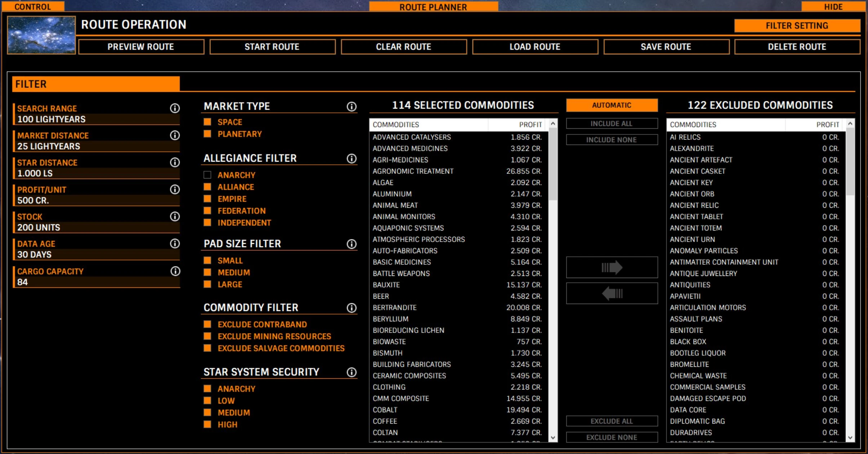Click the Allegiance Filter info icon

pos(351,159)
